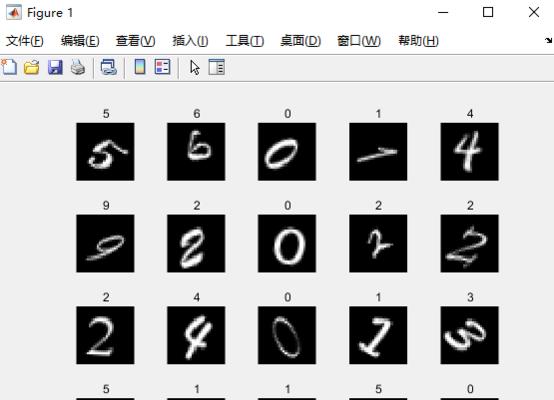This screenshot has width=554, height=400.
Task: Maximize the Figure 1 window
Action: click(x=488, y=12)
